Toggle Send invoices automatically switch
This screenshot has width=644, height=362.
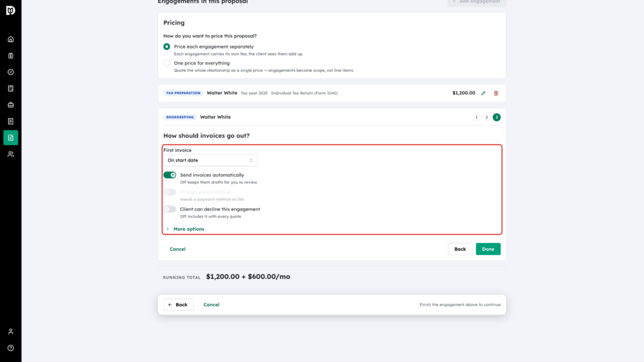click(x=170, y=175)
